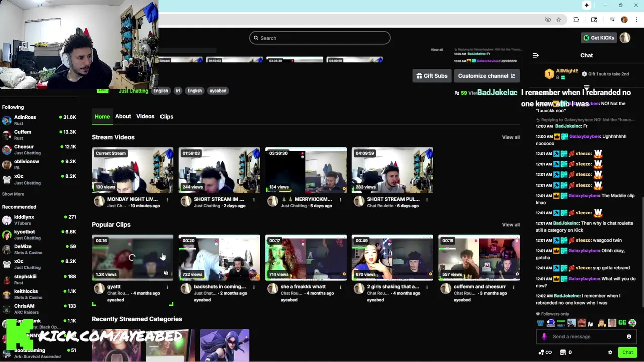This screenshot has height=362, width=644.
Task: Click the ayeabed tag in stream info
Action: coord(218,90)
